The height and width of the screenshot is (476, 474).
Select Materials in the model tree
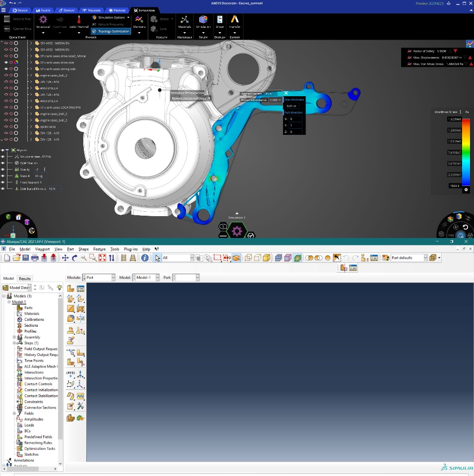pyautogui.click(x=32, y=313)
